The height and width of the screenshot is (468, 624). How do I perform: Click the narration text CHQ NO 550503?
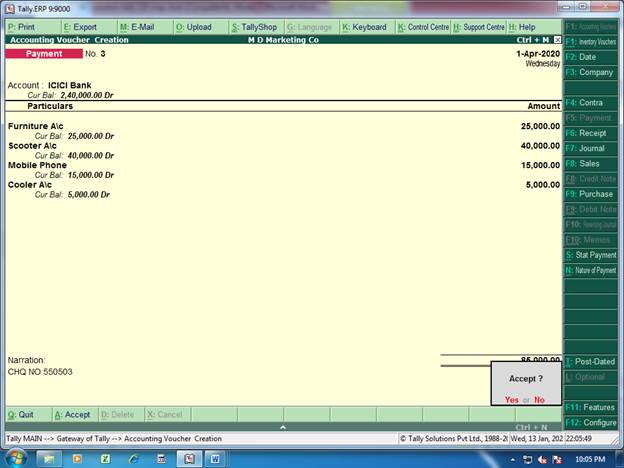pos(40,372)
